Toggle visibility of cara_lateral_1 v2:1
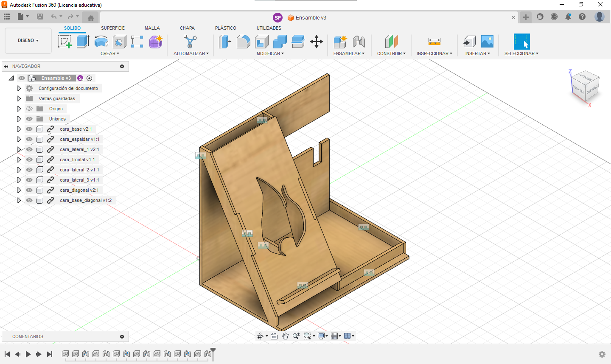Screen dimensions: 611x364 click(29, 149)
